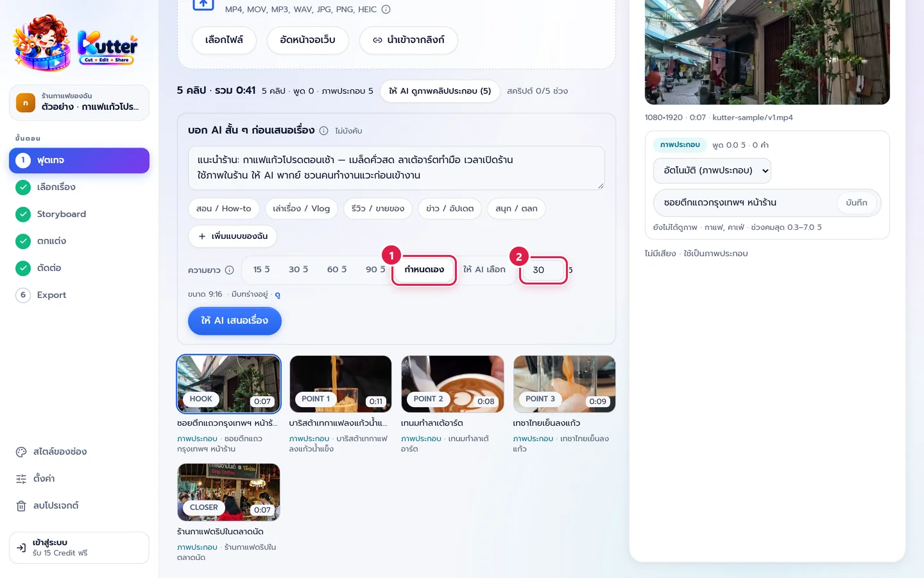The image size is (924, 578).
Task: Go to the Export step
Action: pyautogui.click(x=51, y=295)
